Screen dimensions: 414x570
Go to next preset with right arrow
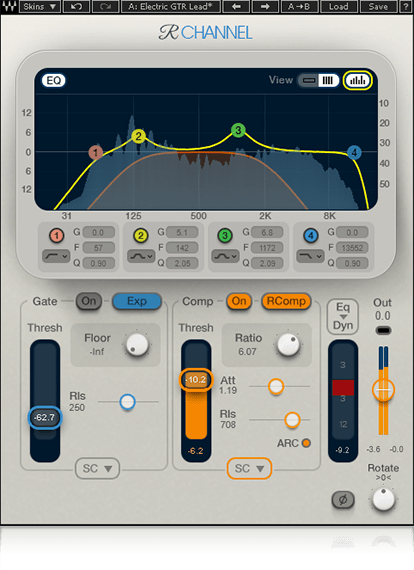(265, 7)
